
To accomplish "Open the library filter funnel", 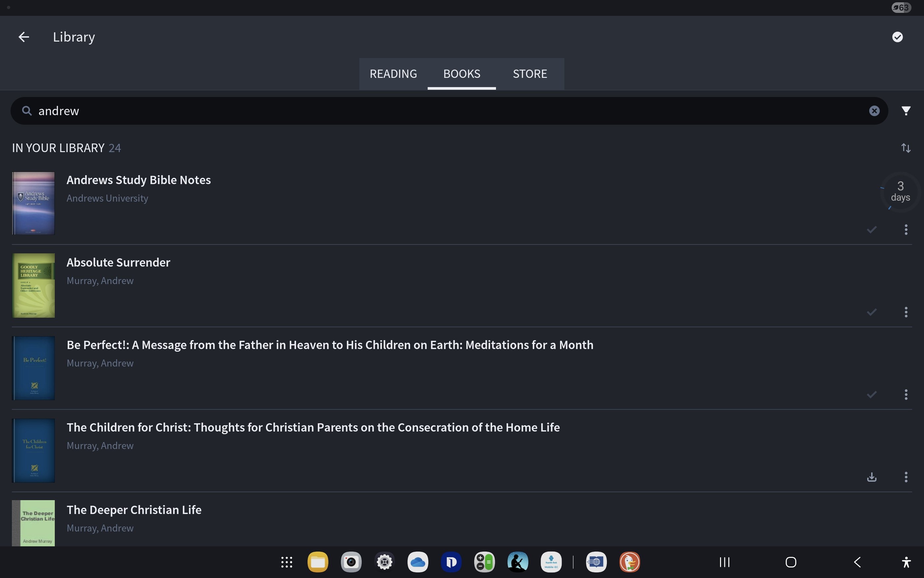I will (906, 111).
